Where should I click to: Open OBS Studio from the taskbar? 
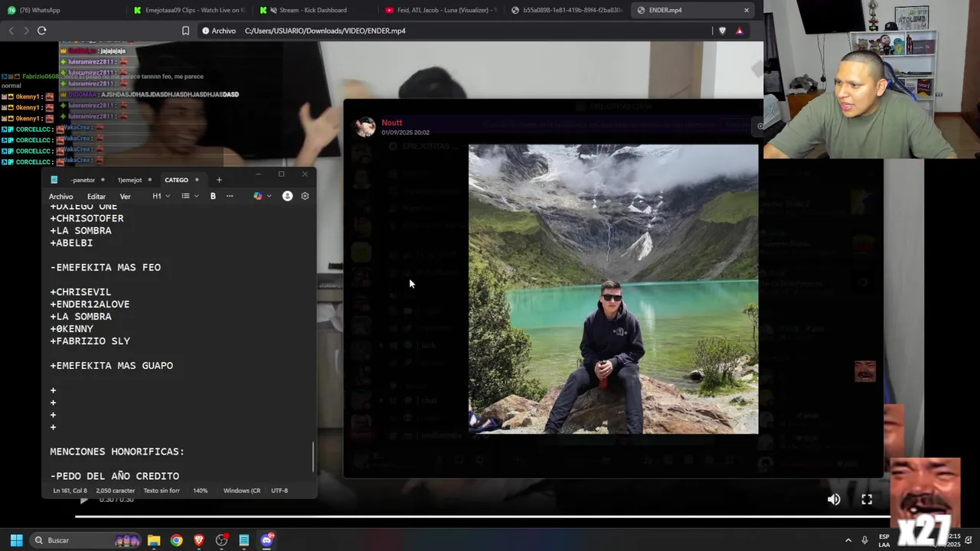(x=222, y=540)
